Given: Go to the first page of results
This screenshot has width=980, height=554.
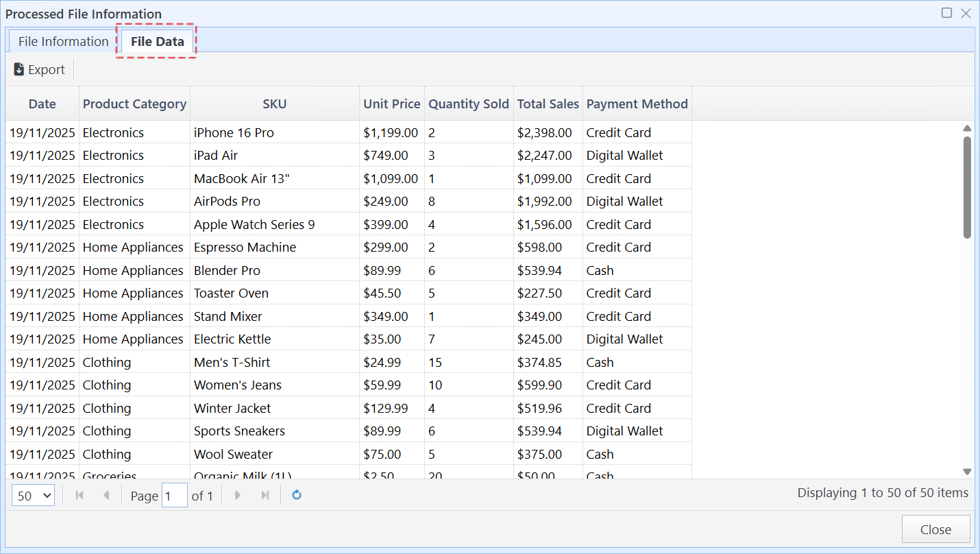Looking at the screenshot, I should [79, 495].
